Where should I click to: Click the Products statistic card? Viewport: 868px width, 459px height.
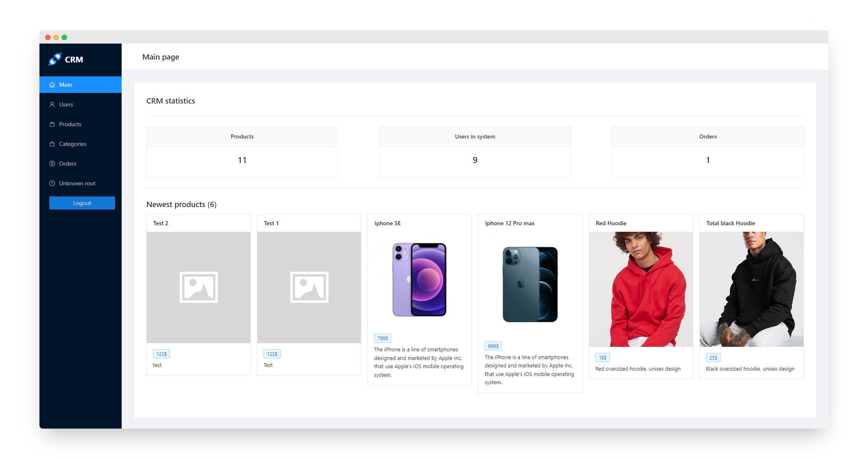[x=242, y=152]
